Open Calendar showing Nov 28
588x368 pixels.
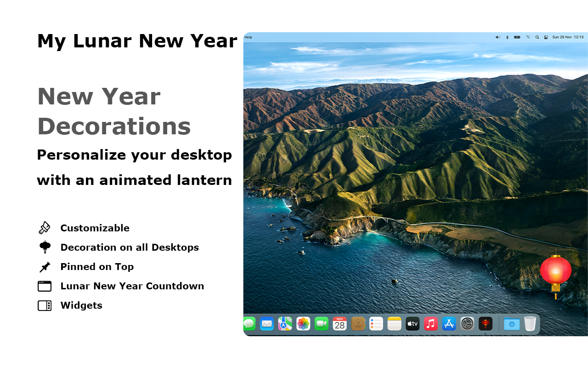pos(339,323)
